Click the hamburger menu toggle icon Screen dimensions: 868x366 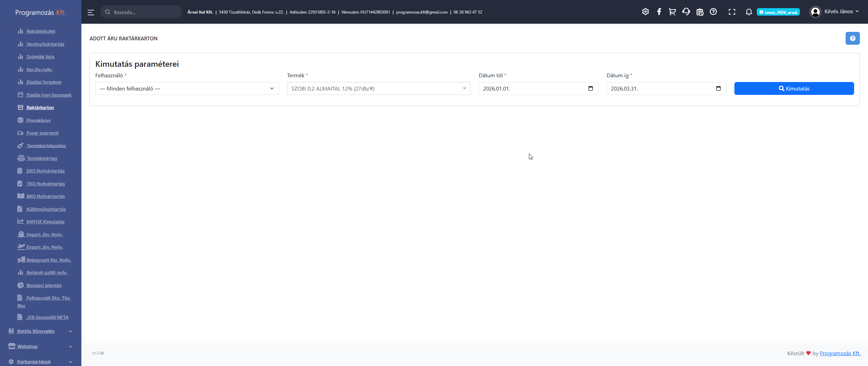91,12
